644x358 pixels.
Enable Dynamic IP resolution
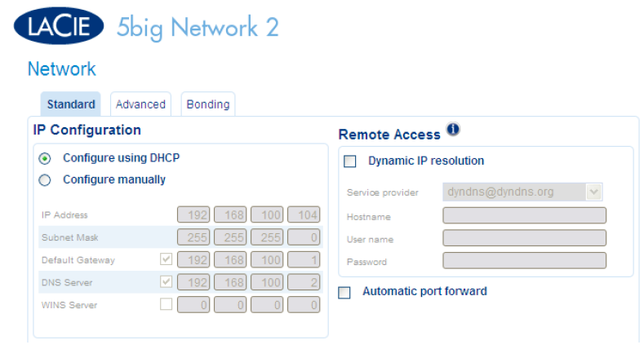[350, 161]
